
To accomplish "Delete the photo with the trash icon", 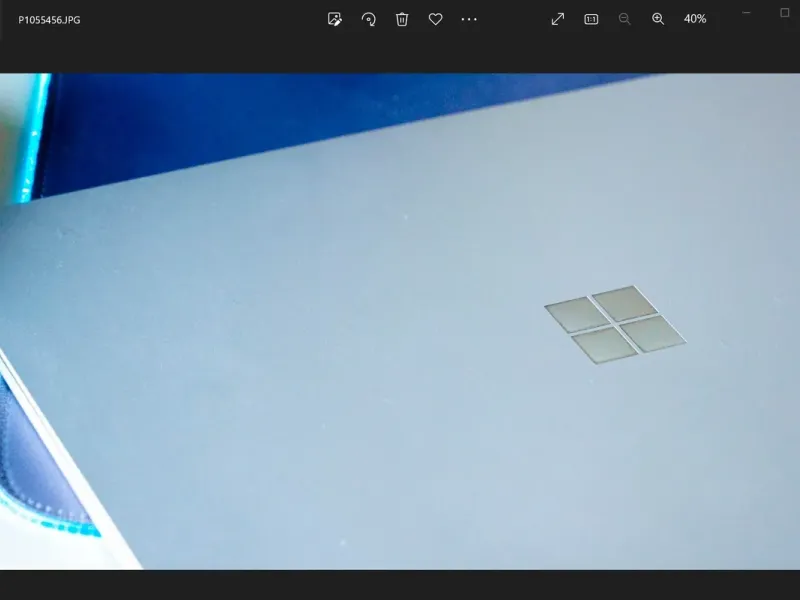I will 402,19.
